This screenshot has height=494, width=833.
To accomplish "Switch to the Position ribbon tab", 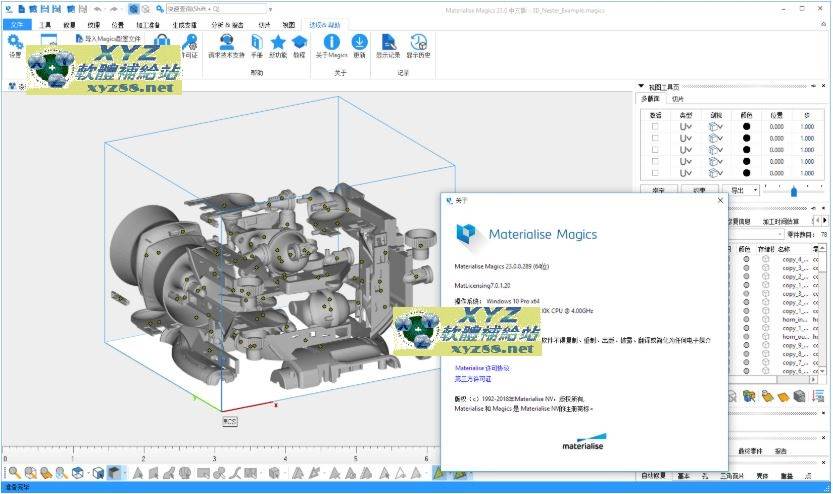I will pos(118,25).
